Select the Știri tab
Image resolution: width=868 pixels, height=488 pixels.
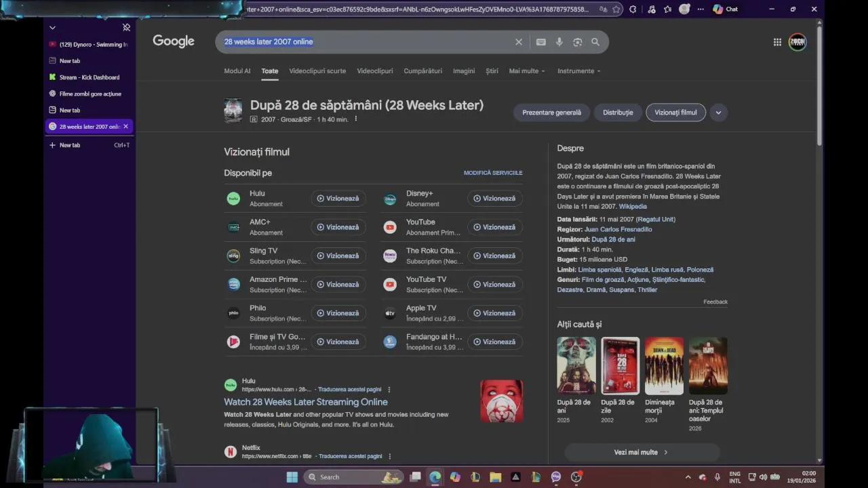(x=492, y=71)
